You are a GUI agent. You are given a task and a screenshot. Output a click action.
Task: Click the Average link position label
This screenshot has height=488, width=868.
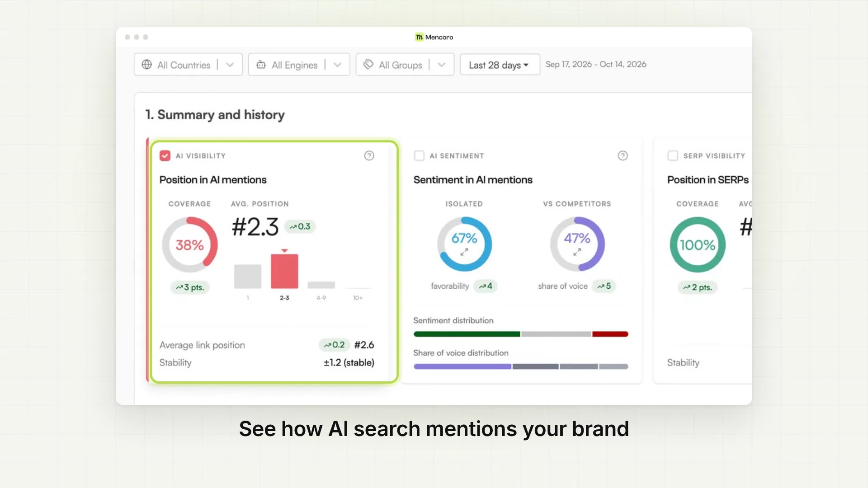pos(202,345)
